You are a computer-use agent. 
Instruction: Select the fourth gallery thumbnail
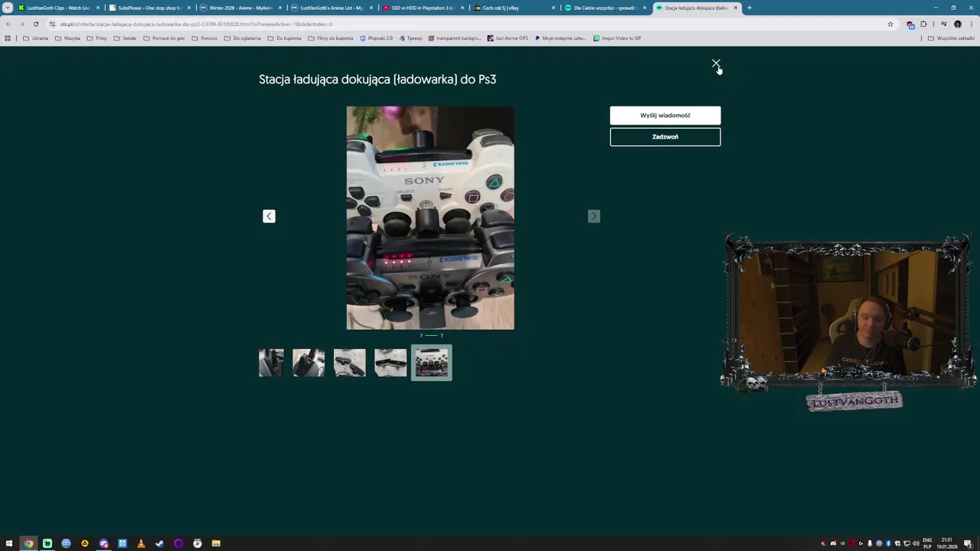coord(390,363)
